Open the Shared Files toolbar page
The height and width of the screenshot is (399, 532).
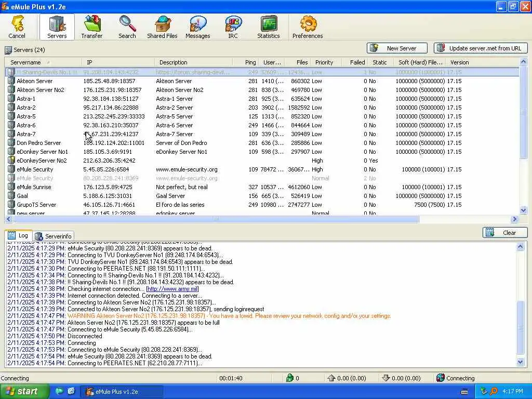coord(162,27)
